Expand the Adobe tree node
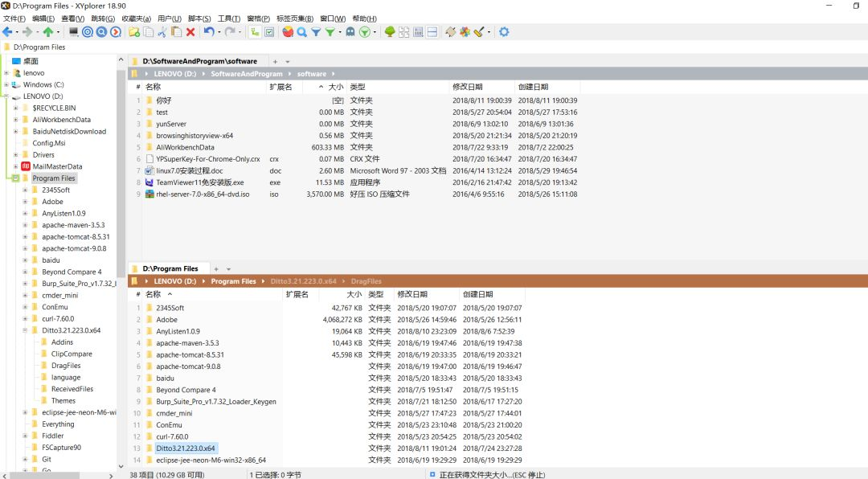868x479 pixels. [25, 202]
